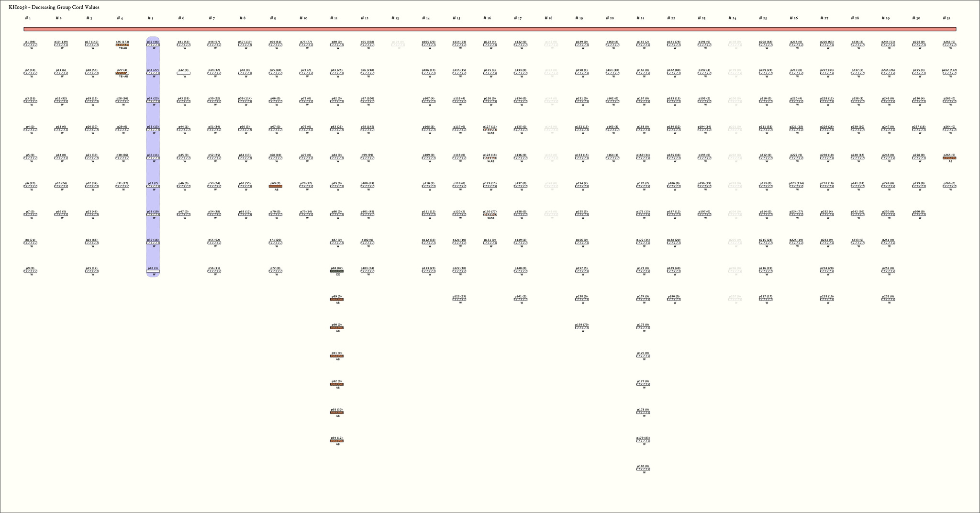The height and width of the screenshot is (513, 980).
Task: Click the faded group header # 13
Action: point(395,18)
